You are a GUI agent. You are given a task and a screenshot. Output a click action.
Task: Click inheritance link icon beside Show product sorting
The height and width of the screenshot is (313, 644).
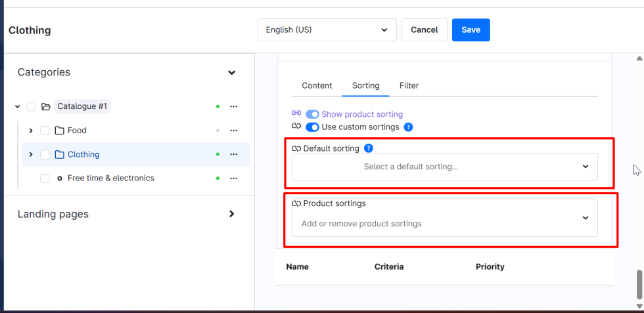(296, 114)
